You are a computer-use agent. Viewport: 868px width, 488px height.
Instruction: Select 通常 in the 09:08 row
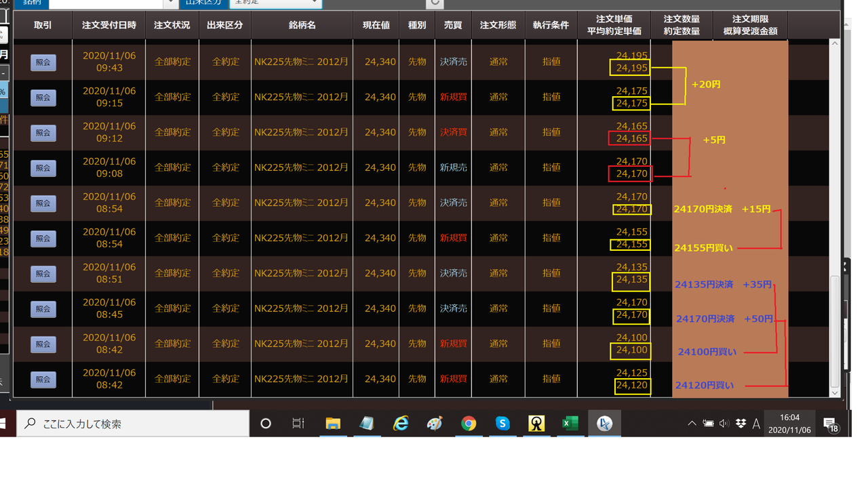498,167
